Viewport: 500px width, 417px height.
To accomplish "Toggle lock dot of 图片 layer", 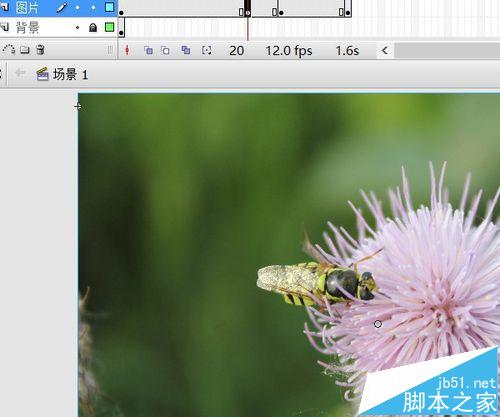I will pyautogui.click(x=93, y=7).
